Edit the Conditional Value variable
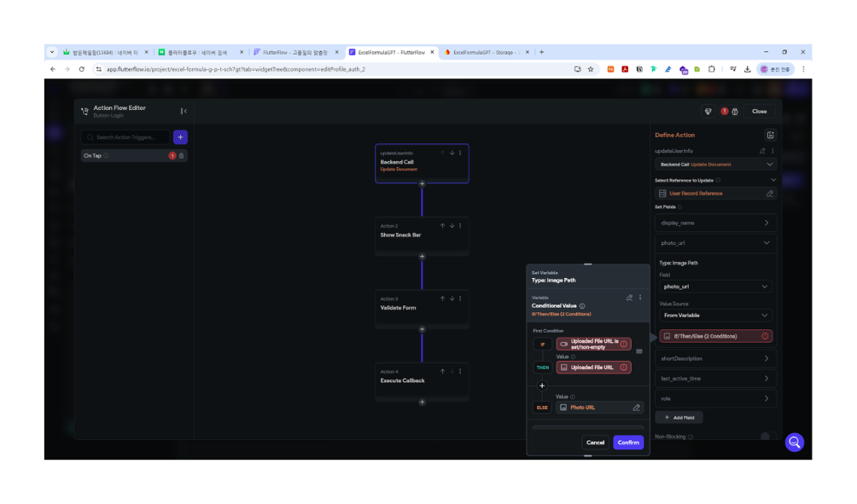The image size is (857, 504). click(x=629, y=298)
